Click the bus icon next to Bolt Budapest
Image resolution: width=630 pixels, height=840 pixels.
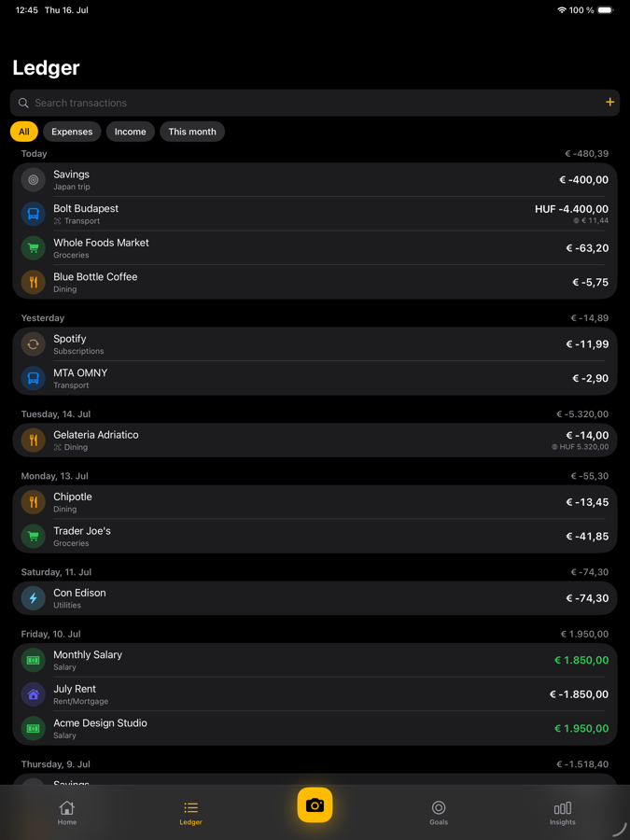click(34, 214)
